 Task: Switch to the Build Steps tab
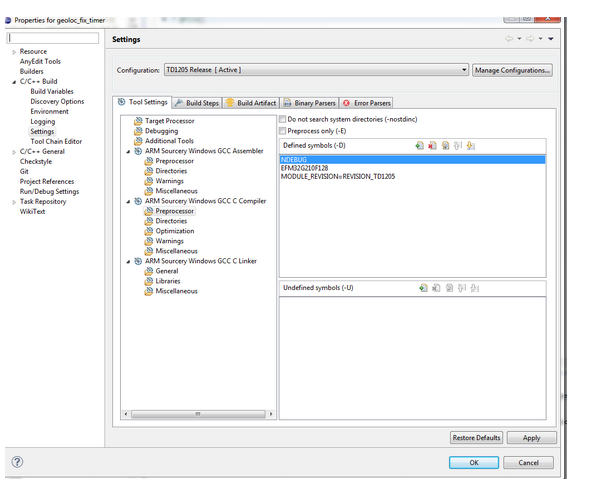(x=197, y=103)
